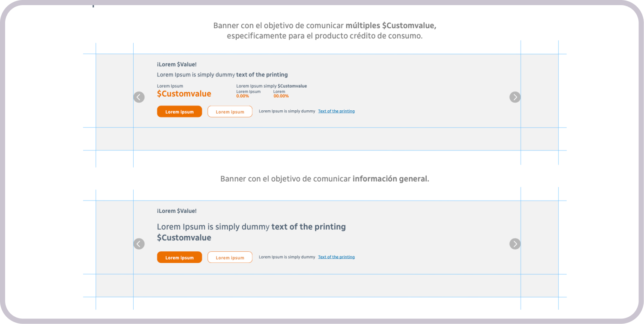Advance to next slide in general information banner
Viewport: 644px width, 324px height.
pyautogui.click(x=515, y=244)
